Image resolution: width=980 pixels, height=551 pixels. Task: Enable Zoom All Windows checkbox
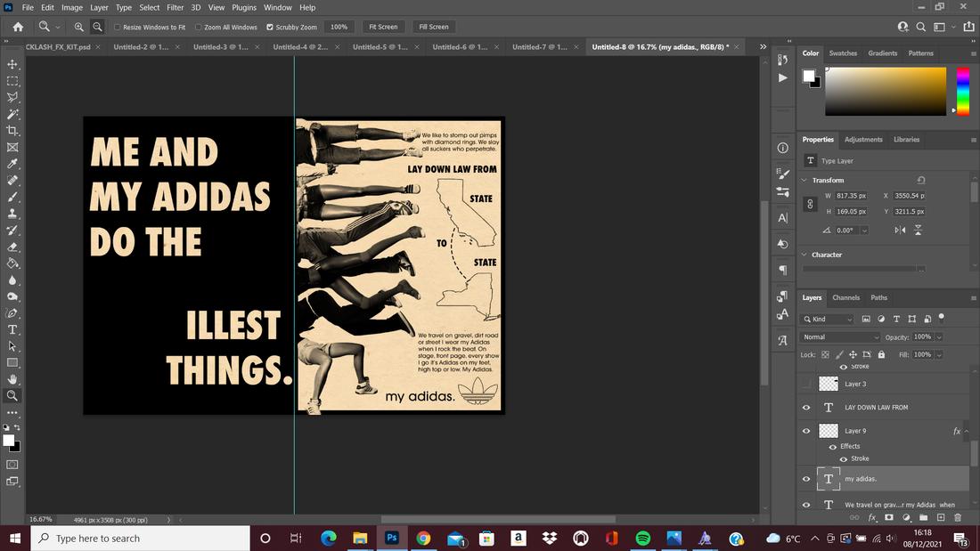(x=198, y=27)
